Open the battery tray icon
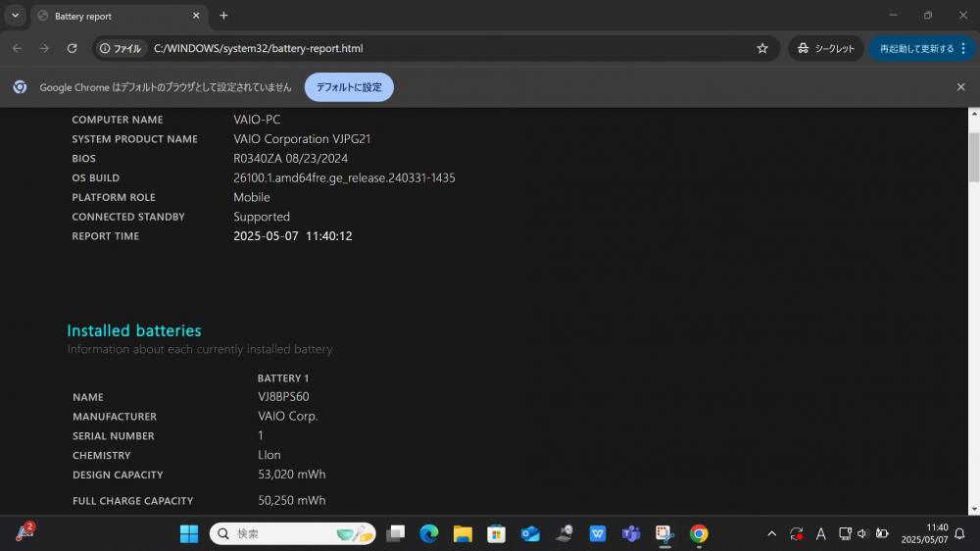 coord(882,533)
